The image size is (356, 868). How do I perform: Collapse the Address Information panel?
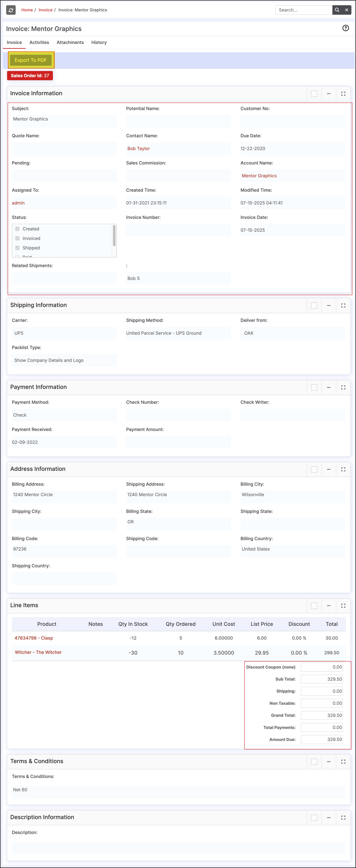pos(329,469)
